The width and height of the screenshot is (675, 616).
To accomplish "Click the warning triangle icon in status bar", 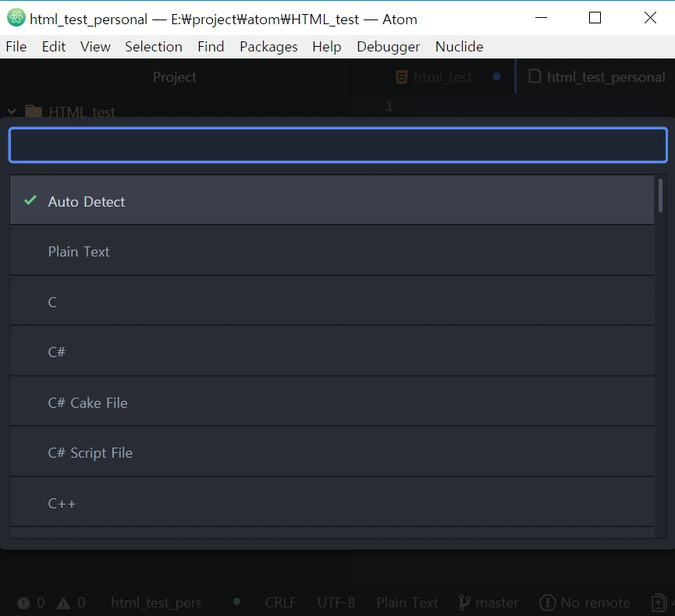I will click(63, 603).
